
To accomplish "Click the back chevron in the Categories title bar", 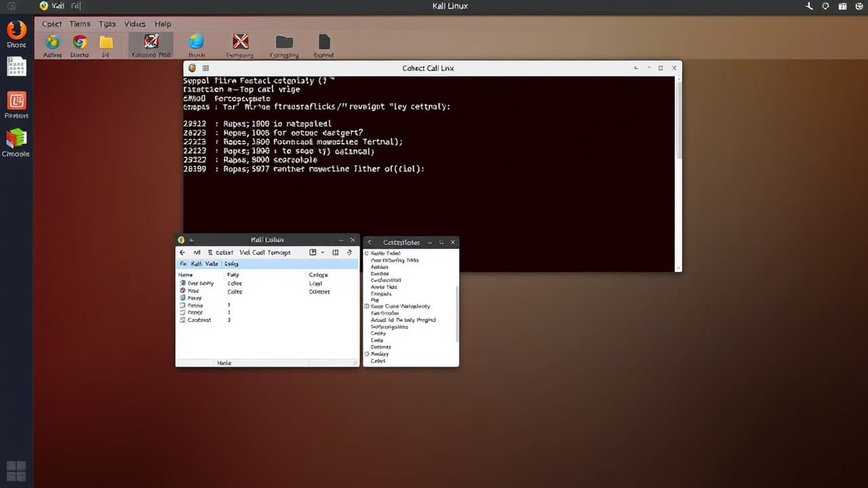I will (x=370, y=242).
